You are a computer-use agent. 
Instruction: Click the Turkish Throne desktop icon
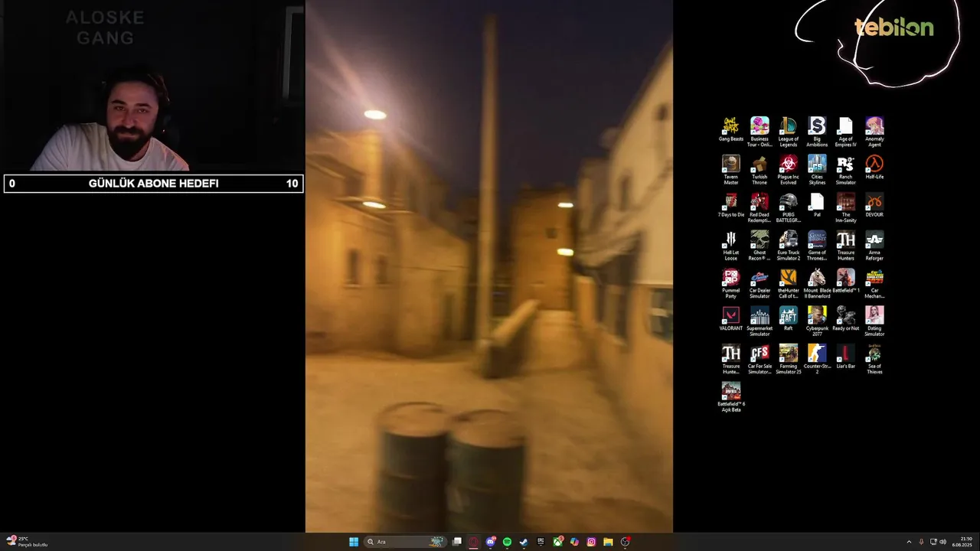(759, 170)
